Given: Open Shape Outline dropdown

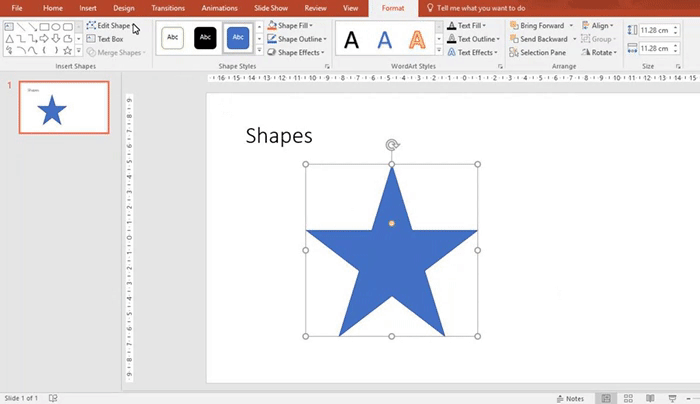Looking at the screenshot, I should pos(297,39).
